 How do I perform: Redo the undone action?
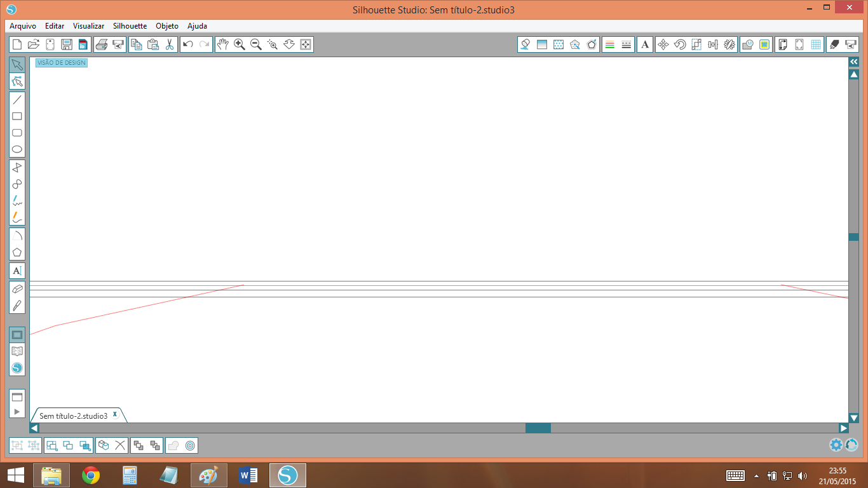click(205, 44)
